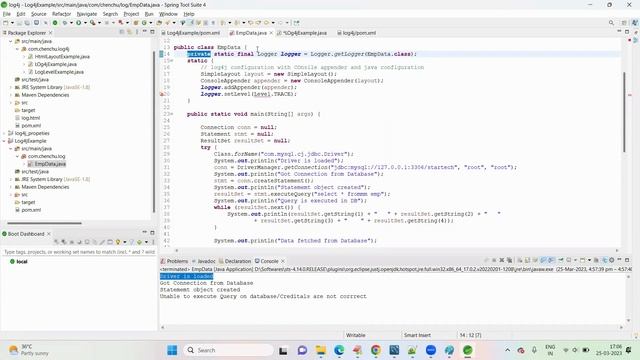Click the Save All toolbar icon

click(x=27, y=23)
